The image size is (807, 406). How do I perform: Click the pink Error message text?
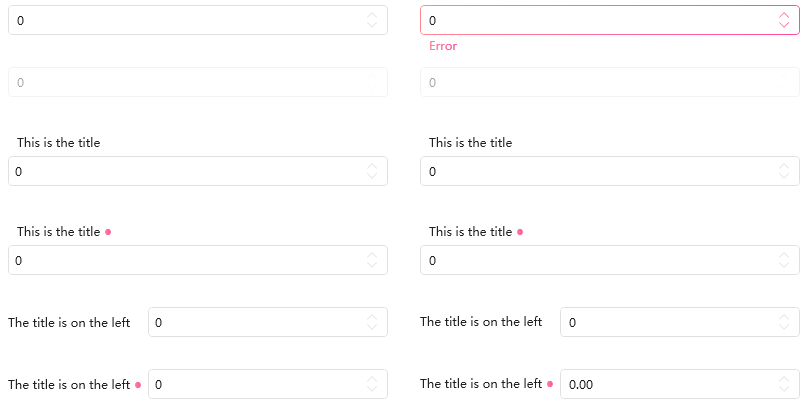pyautogui.click(x=443, y=46)
